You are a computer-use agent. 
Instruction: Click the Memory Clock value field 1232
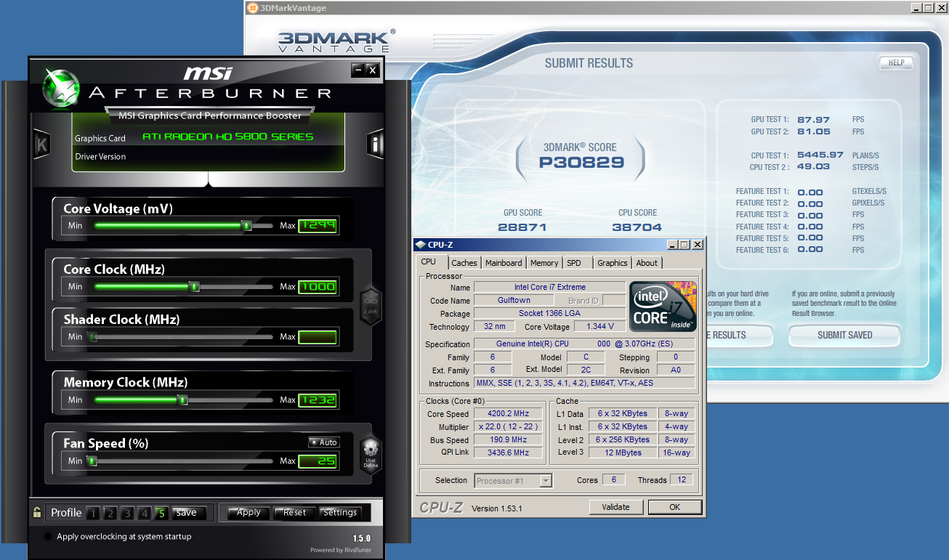pyautogui.click(x=318, y=400)
